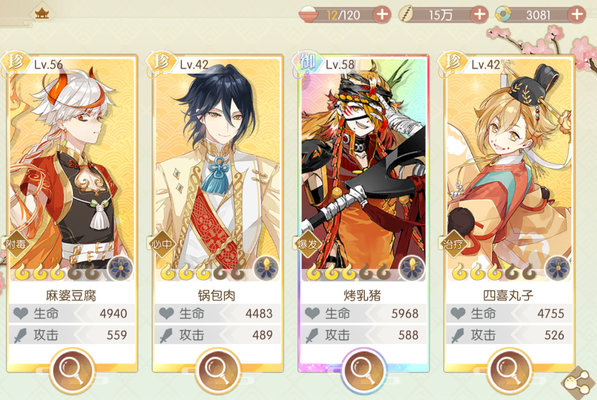
Task: Tap the flower emblem on 烤乳猪 card
Action: click(x=412, y=269)
